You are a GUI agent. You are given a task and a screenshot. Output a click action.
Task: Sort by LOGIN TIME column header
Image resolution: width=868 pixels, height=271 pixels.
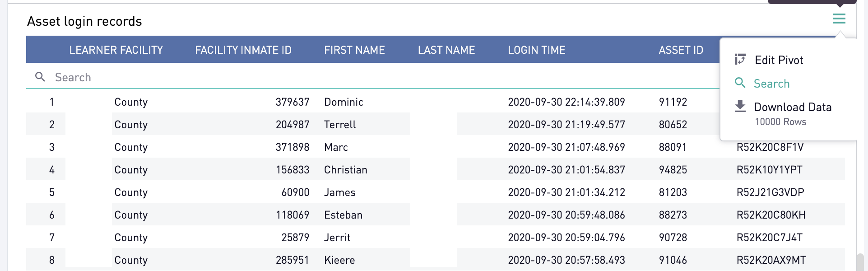coord(537,50)
